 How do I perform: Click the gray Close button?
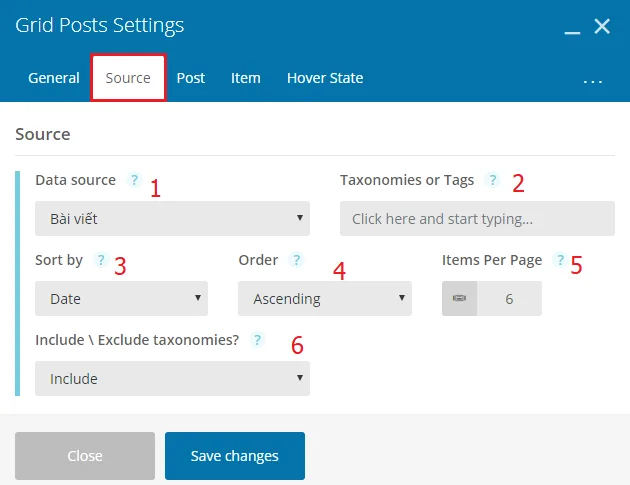[85, 456]
